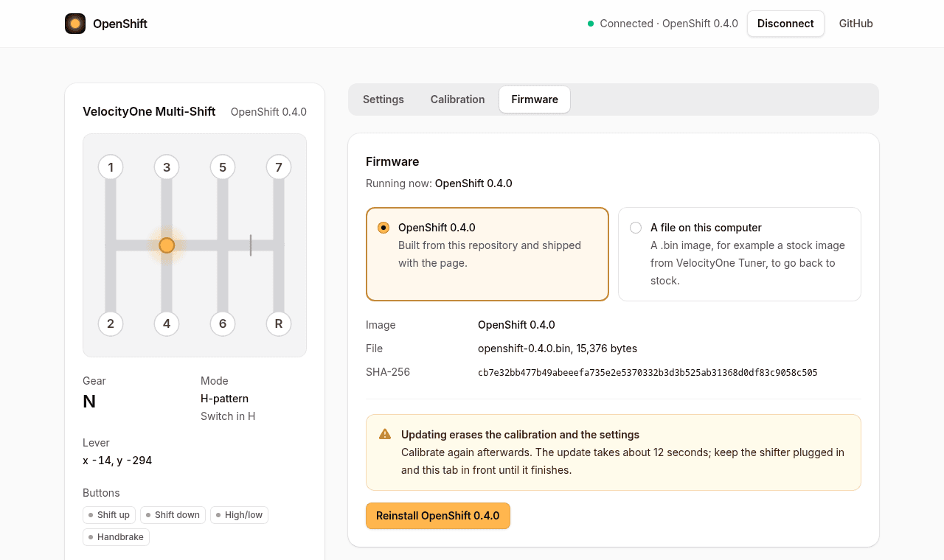Click reverse gear R on shifter diagram
The height and width of the screenshot is (560, 944).
pyautogui.click(x=279, y=323)
